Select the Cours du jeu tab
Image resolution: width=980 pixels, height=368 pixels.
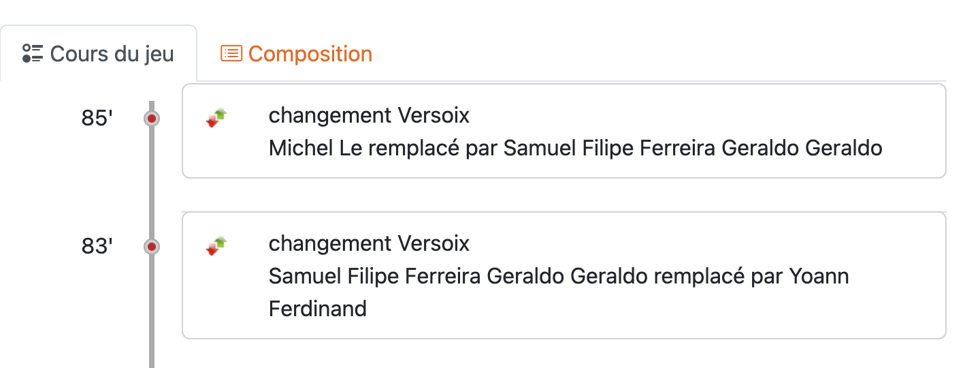[112, 54]
